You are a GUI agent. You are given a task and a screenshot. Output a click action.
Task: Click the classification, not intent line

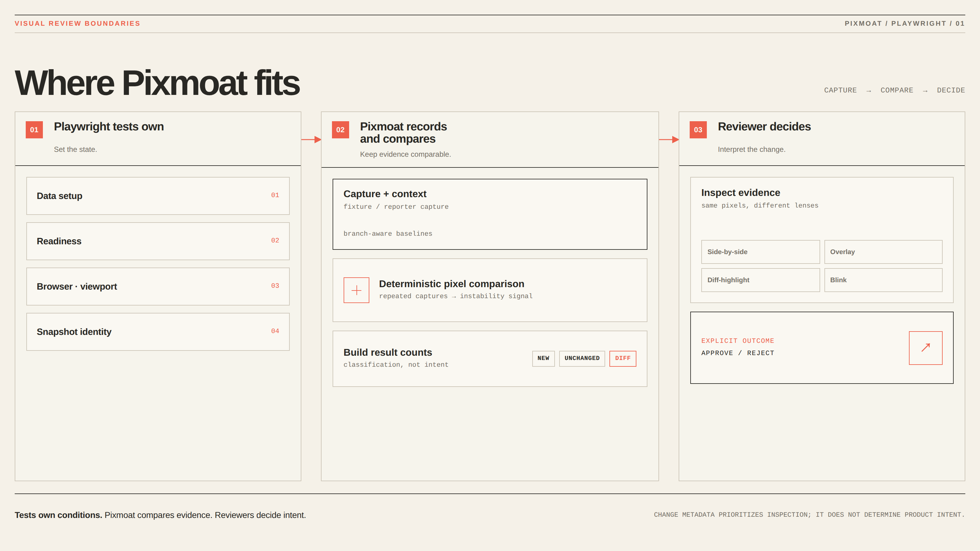click(x=396, y=365)
